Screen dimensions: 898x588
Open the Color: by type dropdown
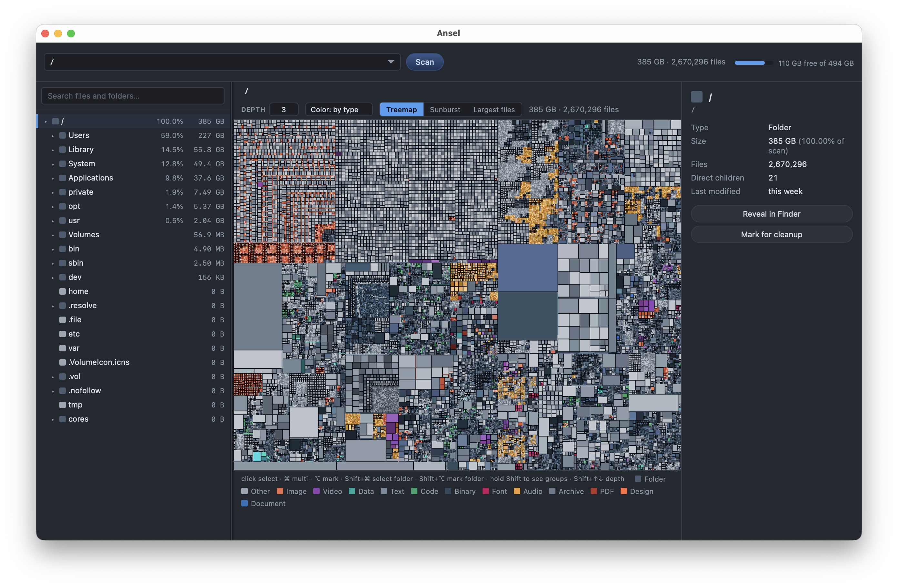[x=338, y=110]
